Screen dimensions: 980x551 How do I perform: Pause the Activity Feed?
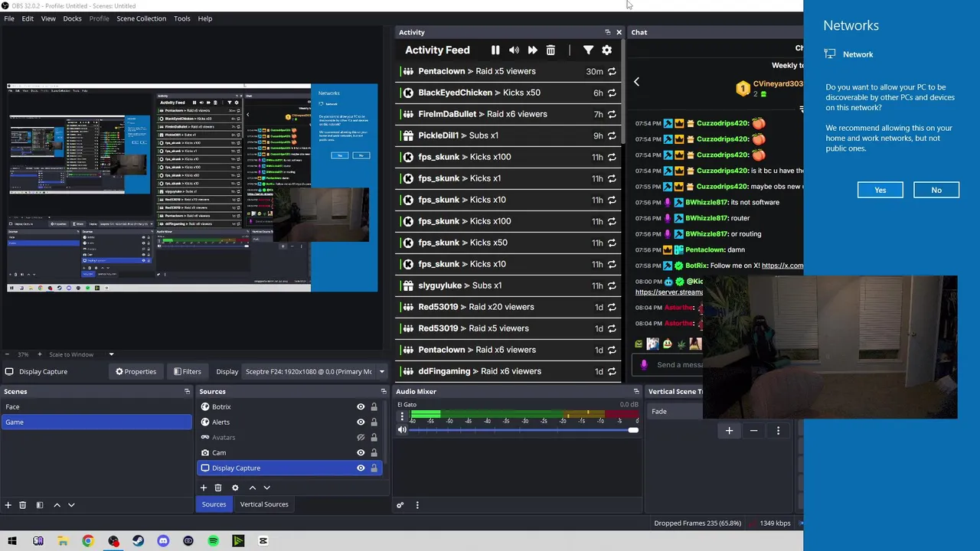tap(495, 50)
